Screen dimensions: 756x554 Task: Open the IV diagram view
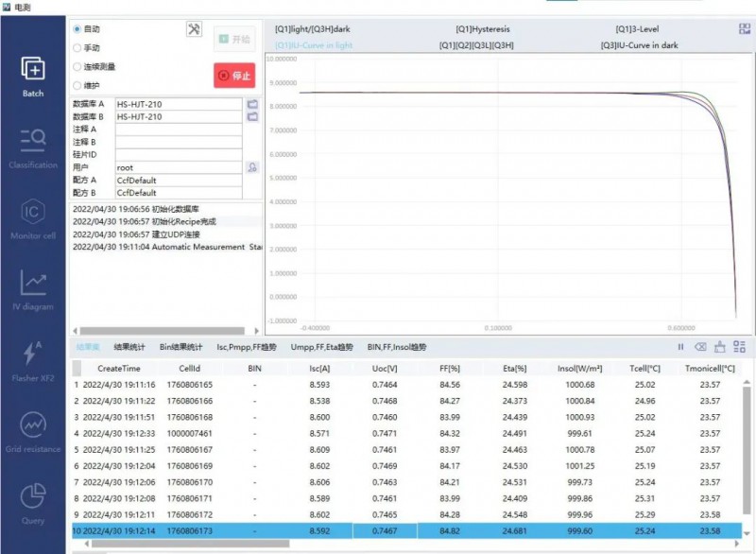[33, 288]
